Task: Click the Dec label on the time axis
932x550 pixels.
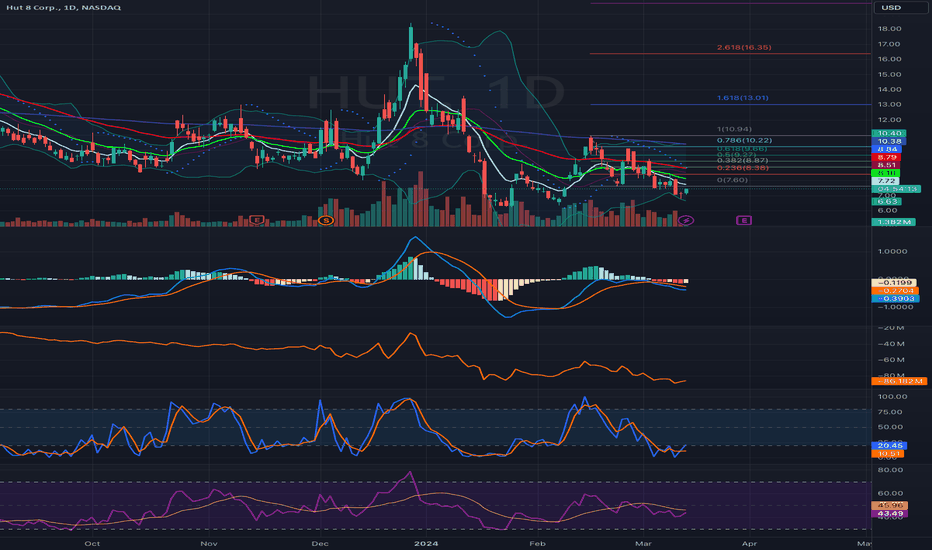Action: pos(320,543)
